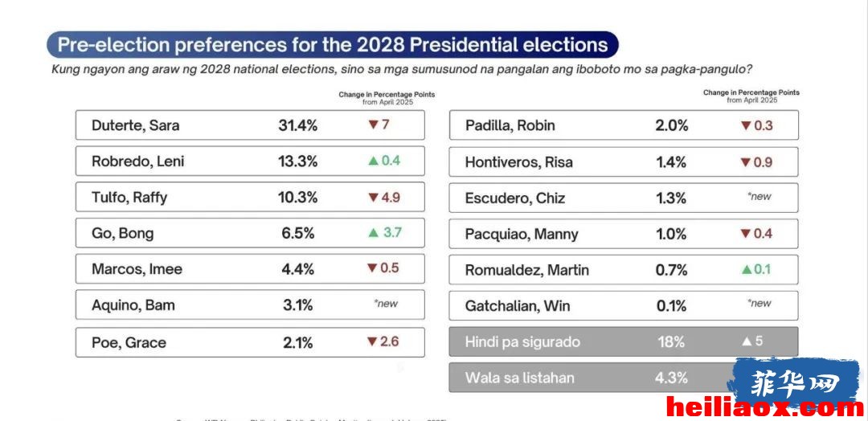Viewport: 868px width, 421px height.
Task: Click the down arrow for Padilla, Robin
Action: 746,125
